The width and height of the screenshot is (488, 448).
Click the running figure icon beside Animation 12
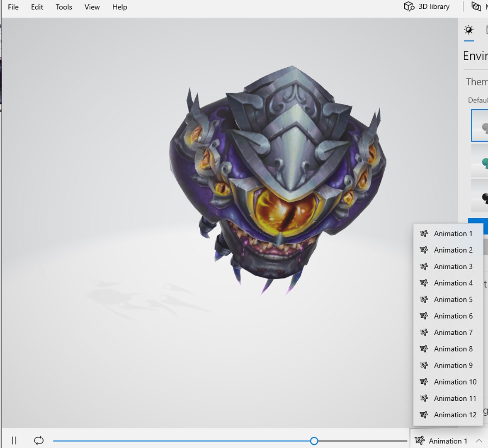click(x=424, y=415)
